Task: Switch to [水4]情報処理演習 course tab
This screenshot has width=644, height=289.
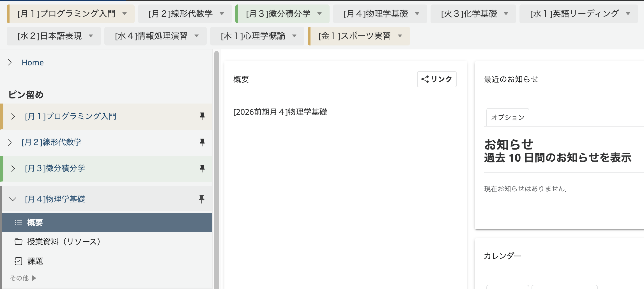Action: (151, 36)
